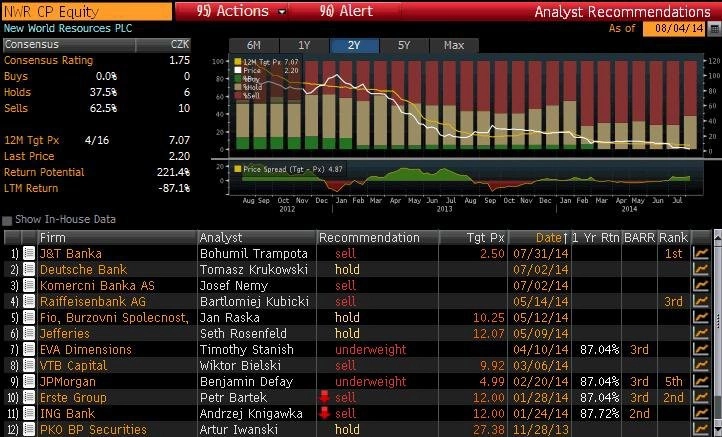Click the table vertical scrollbar up arrow
722x437 pixels.
[717, 236]
